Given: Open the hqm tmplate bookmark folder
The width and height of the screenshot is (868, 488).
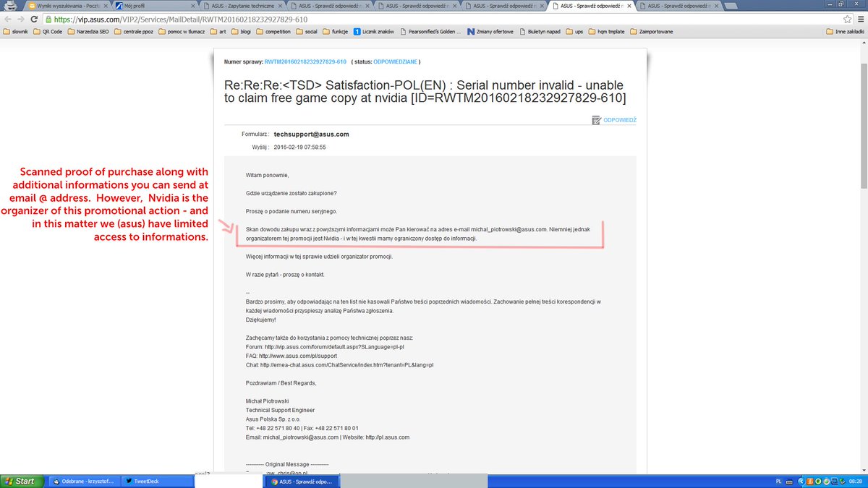Looking at the screenshot, I should [606, 32].
